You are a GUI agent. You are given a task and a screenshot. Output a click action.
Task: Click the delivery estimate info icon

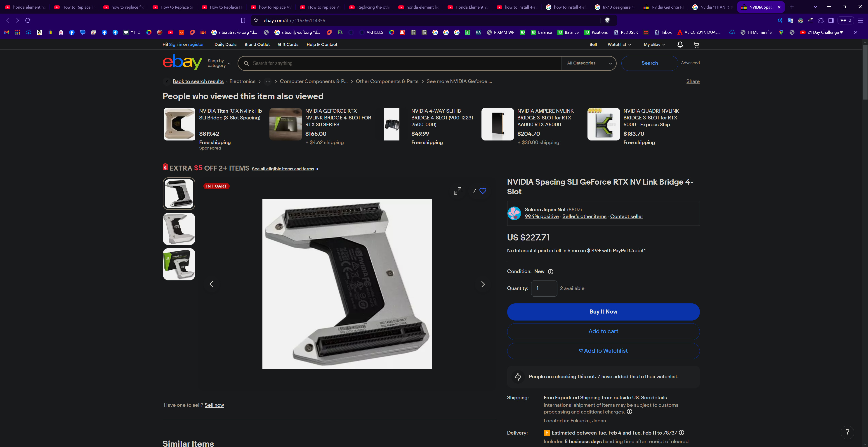681,433
